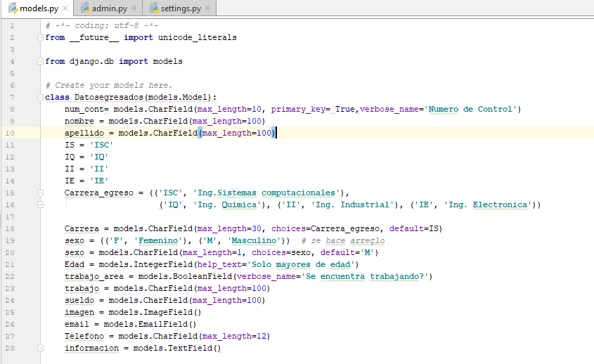The height and width of the screenshot is (364, 594).
Task: Click 'Ing.Sistemas computacionales' string
Action: tap(266, 193)
